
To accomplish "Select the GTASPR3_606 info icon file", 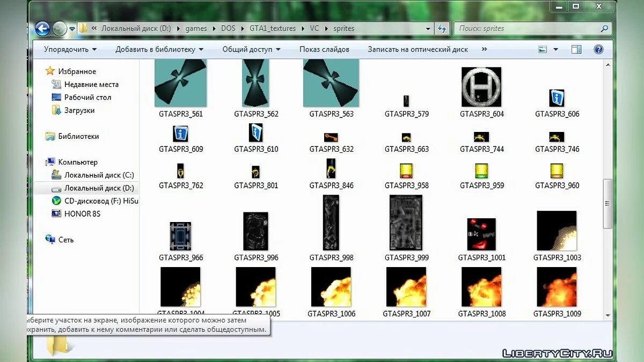I will coord(557,98).
